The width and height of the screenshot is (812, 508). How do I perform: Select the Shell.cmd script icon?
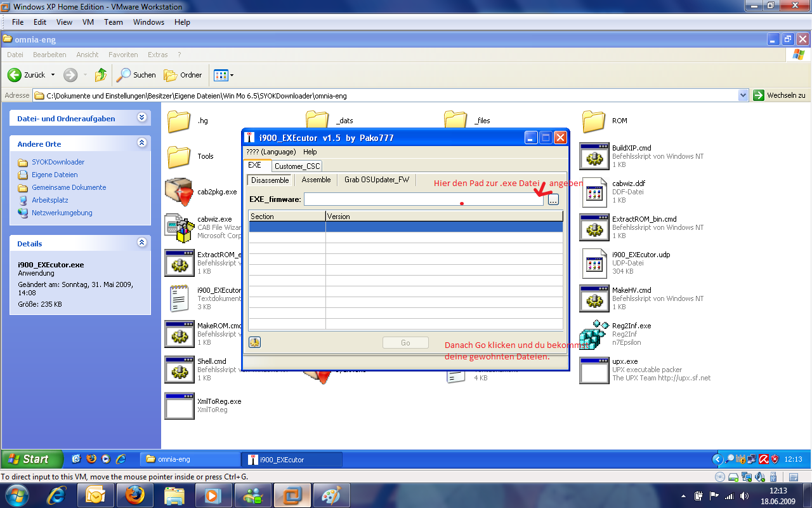point(179,370)
